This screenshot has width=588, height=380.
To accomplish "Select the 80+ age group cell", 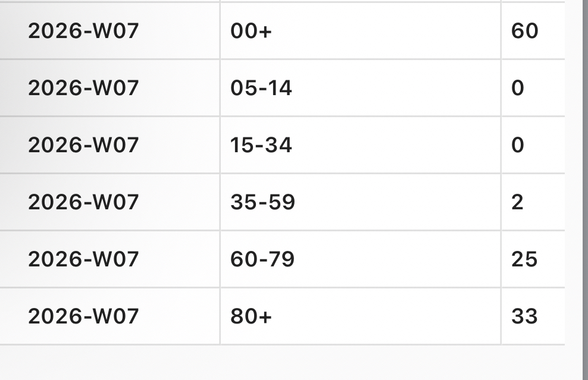I will click(x=251, y=316).
